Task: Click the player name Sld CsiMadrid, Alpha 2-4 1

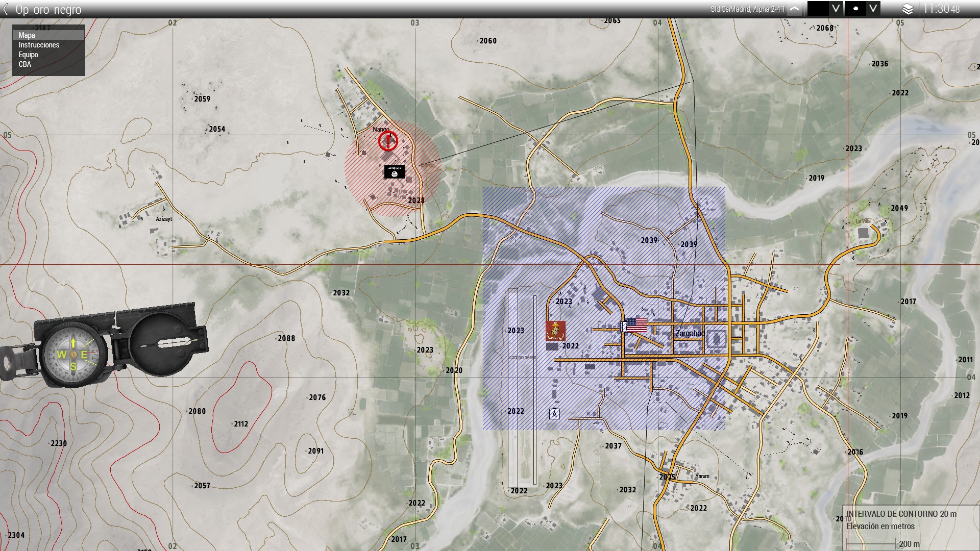Action: click(748, 9)
